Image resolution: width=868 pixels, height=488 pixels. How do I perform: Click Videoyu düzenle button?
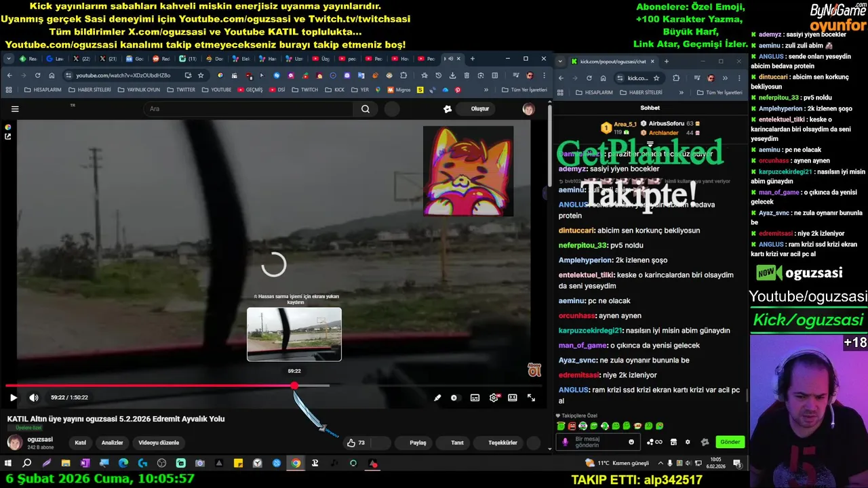coord(159,443)
